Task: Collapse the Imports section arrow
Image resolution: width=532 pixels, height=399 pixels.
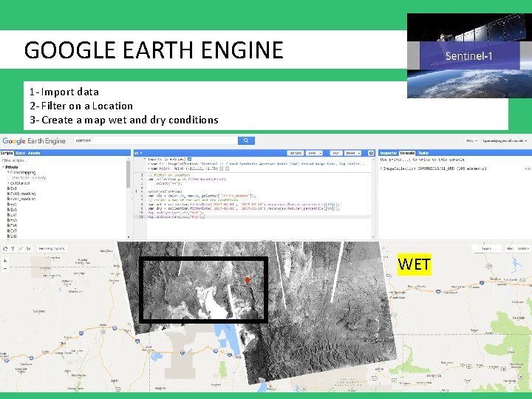Action: click(145, 159)
